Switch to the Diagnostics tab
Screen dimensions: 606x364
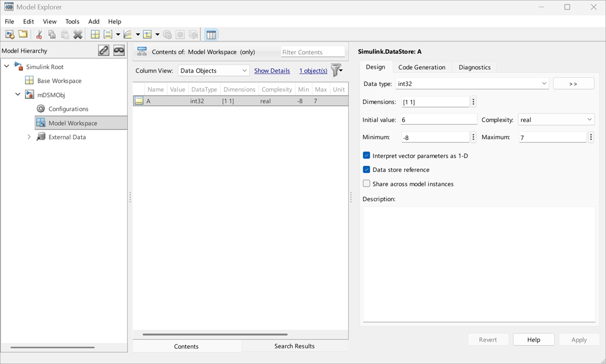click(475, 67)
